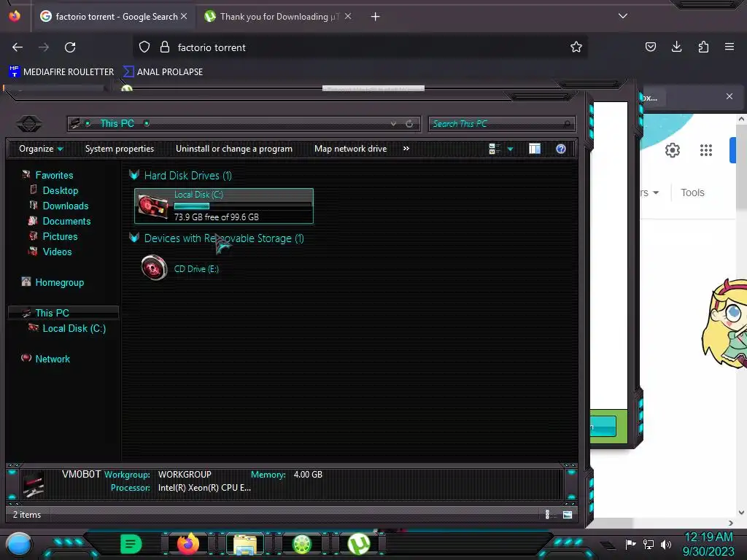Screen dimensions: 747x560
Task: Open Desktop in Favorites
Action: pyautogui.click(x=60, y=190)
